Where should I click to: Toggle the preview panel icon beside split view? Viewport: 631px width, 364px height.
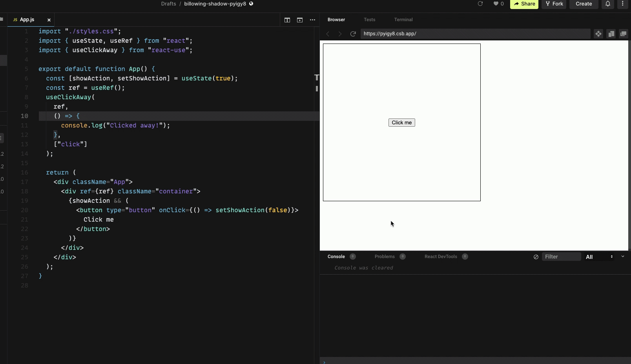pos(300,20)
